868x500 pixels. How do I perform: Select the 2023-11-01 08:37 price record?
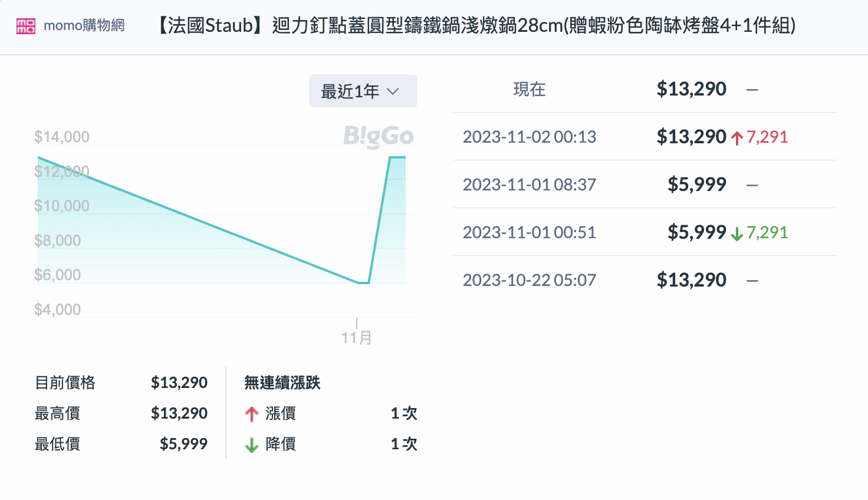(x=529, y=185)
